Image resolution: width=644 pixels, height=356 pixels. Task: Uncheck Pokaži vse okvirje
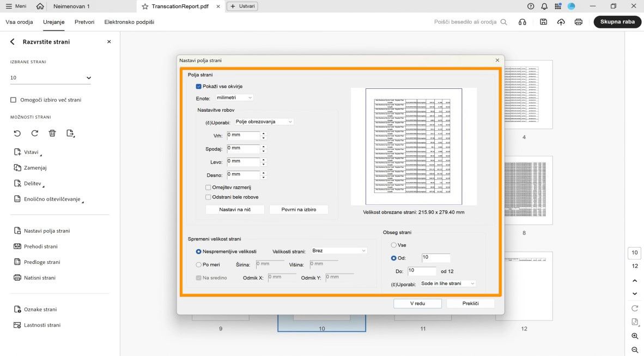click(x=198, y=86)
